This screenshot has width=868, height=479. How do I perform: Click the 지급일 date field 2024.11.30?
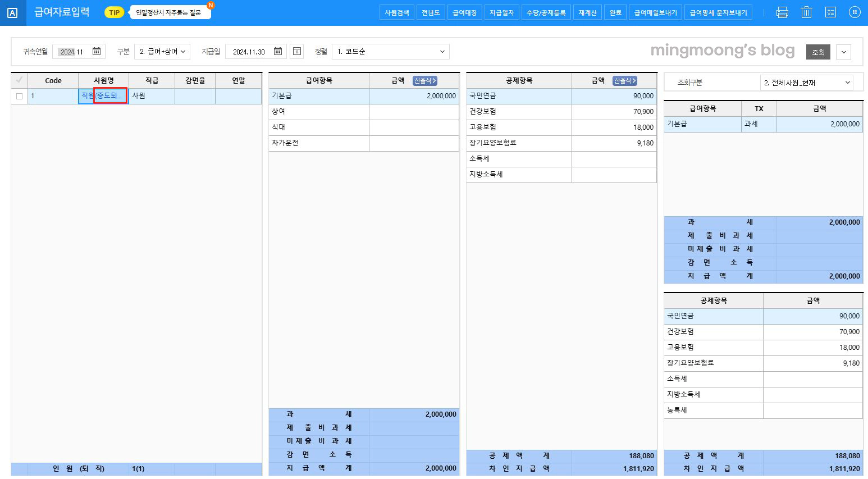point(249,52)
